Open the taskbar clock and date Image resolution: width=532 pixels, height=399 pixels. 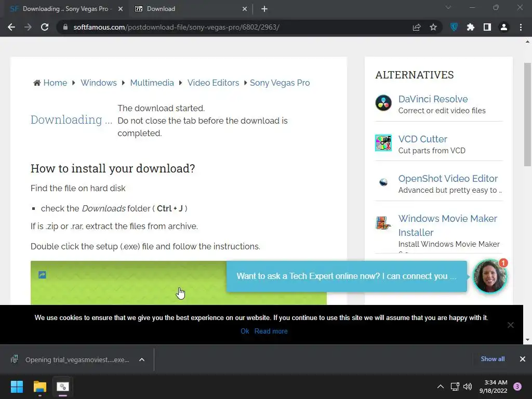(x=494, y=387)
